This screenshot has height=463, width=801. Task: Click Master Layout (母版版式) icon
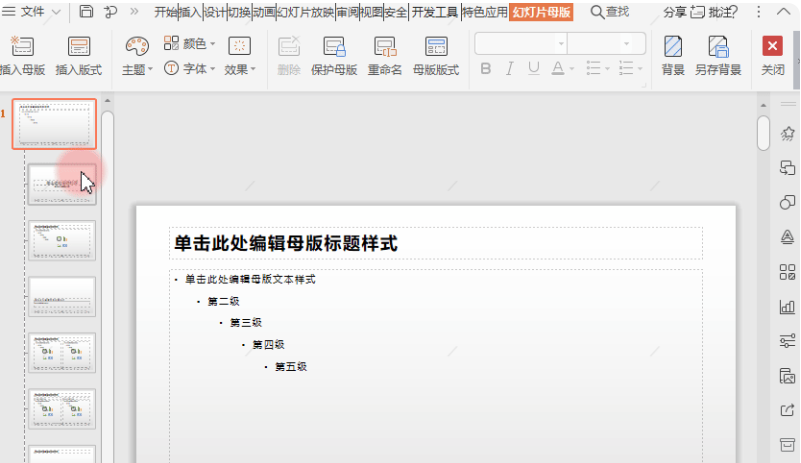click(436, 47)
